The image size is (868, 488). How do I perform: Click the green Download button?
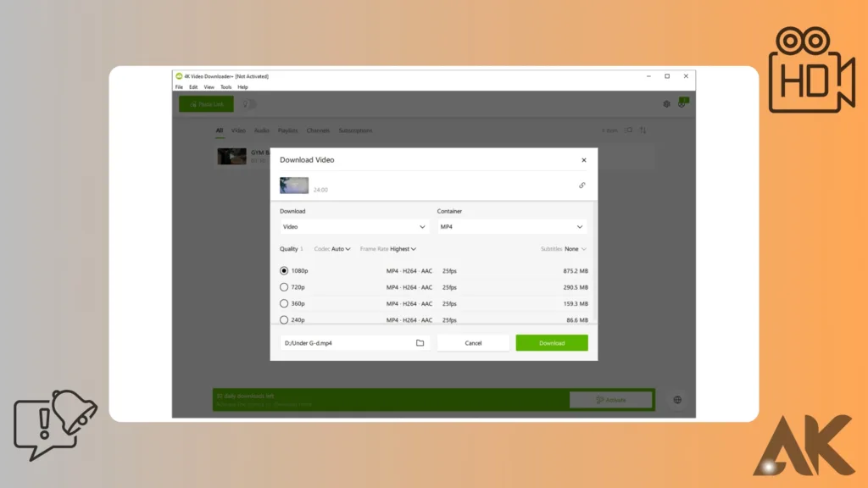click(552, 343)
